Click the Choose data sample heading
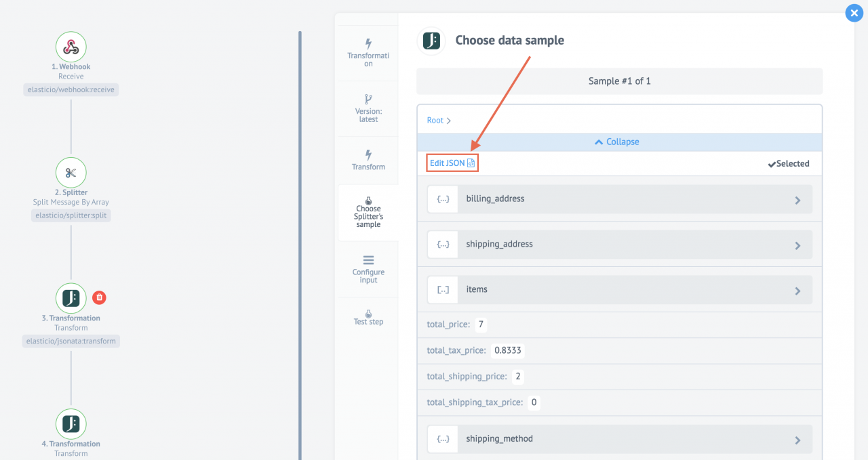The image size is (868, 460). click(x=509, y=41)
